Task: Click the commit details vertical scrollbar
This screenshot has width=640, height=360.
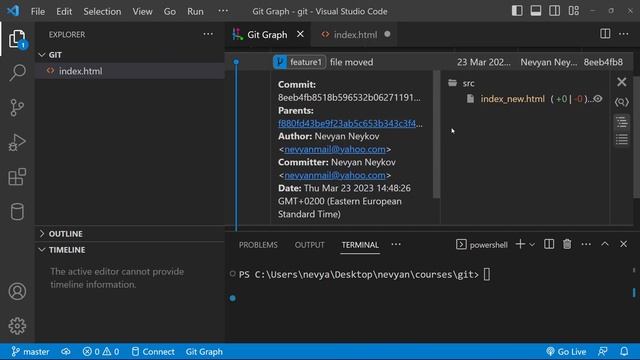Action: (x=436, y=135)
